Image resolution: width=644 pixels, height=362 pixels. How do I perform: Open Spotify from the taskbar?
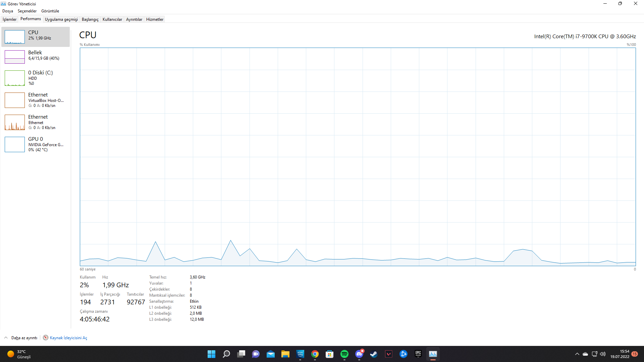pyautogui.click(x=344, y=354)
